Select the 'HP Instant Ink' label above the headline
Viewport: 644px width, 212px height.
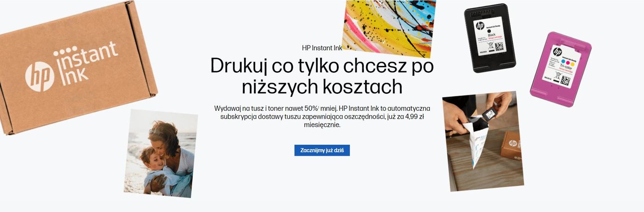click(x=322, y=48)
